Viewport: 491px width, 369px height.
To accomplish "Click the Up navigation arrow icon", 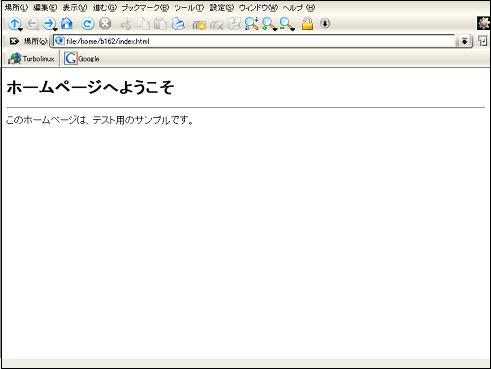I will point(14,23).
